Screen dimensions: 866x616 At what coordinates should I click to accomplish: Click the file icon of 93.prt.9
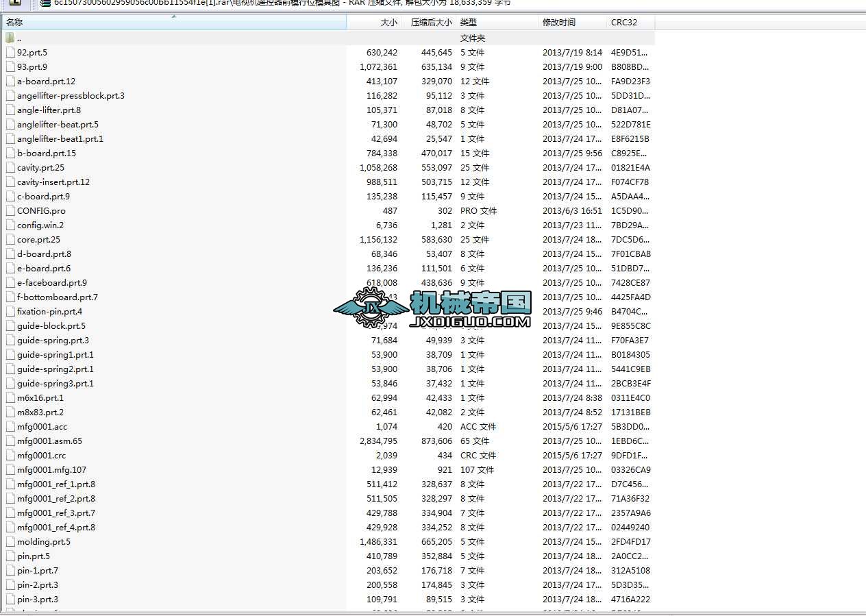[10, 67]
